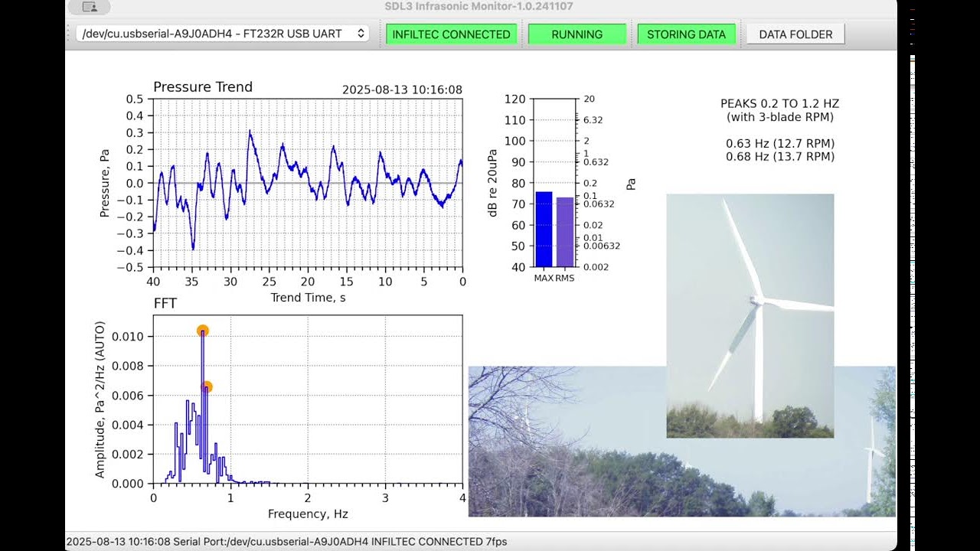
Task: Toggle the RUNNING button
Action: (577, 34)
